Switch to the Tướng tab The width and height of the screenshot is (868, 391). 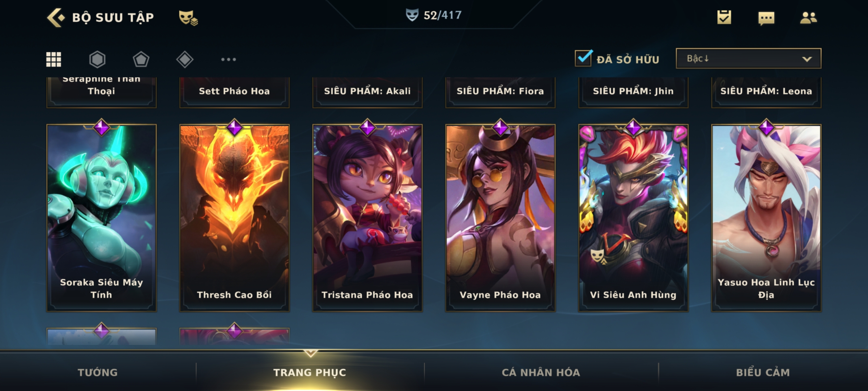pyautogui.click(x=98, y=372)
